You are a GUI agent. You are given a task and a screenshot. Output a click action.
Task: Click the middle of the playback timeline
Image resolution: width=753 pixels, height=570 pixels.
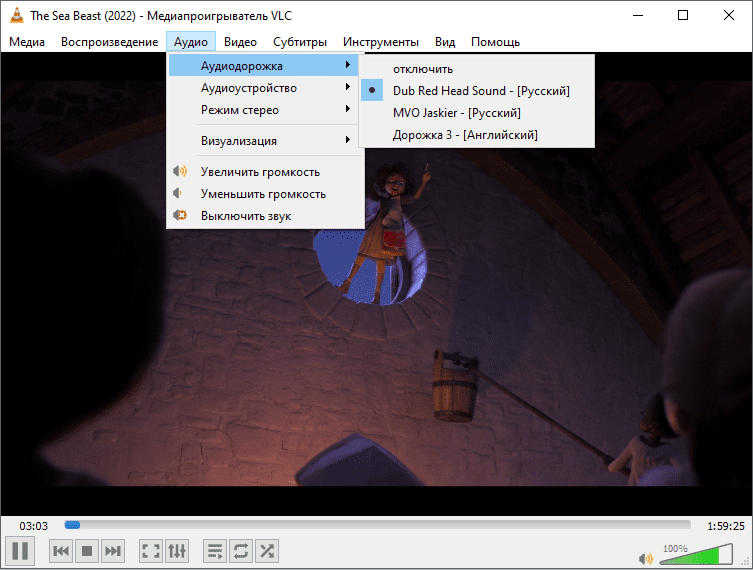pyautogui.click(x=377, y=525)
